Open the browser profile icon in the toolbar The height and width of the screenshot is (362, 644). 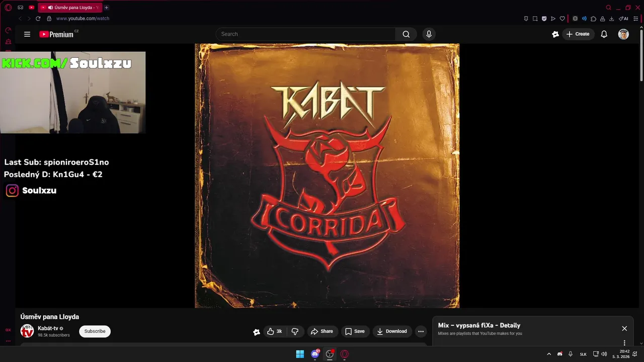tap(602, 19)
